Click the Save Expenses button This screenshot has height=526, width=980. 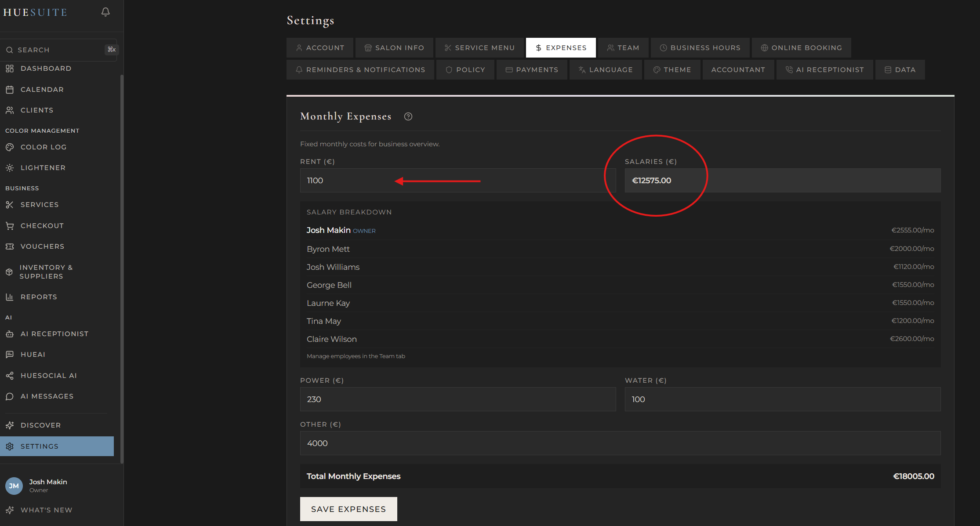348,509
